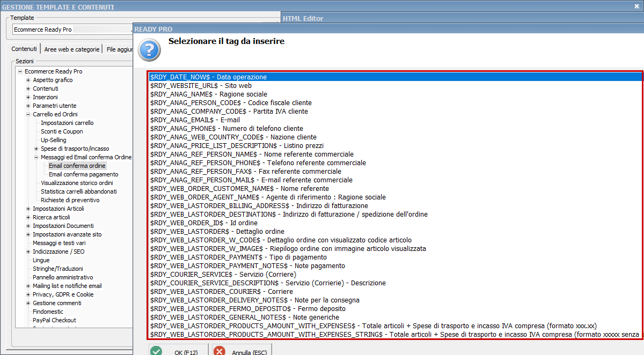
Task: Collapse the Carrello ed Ordini node
Action: click(x=28, y=114)
